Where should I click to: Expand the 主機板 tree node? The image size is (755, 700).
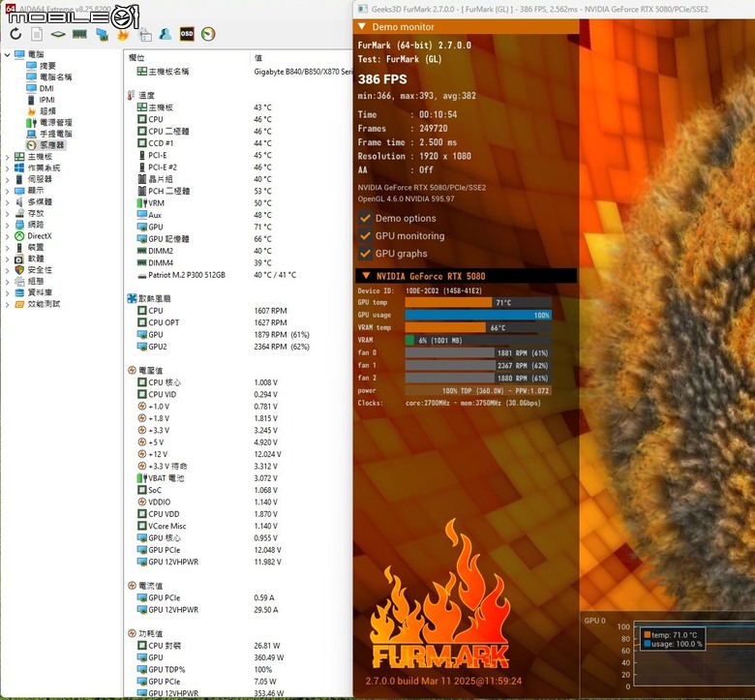pyautogui.click(x=7, y=157)
